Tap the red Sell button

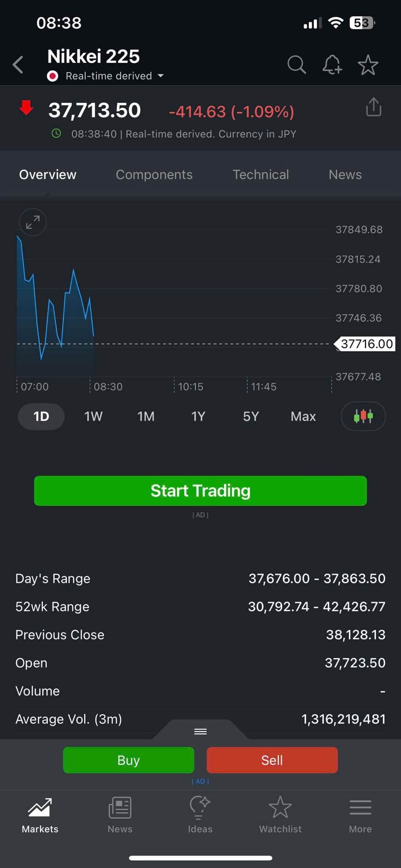coord(272,760)
